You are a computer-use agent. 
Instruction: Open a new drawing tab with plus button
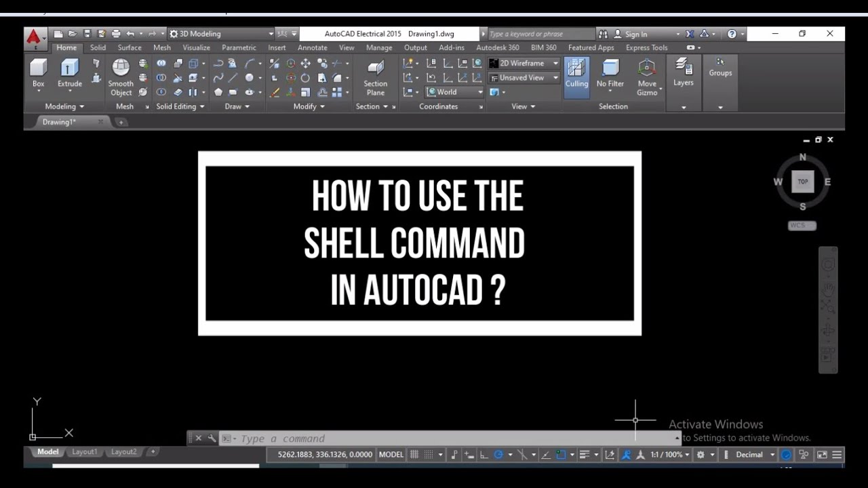pyautogui.click(x=121, y=122)
